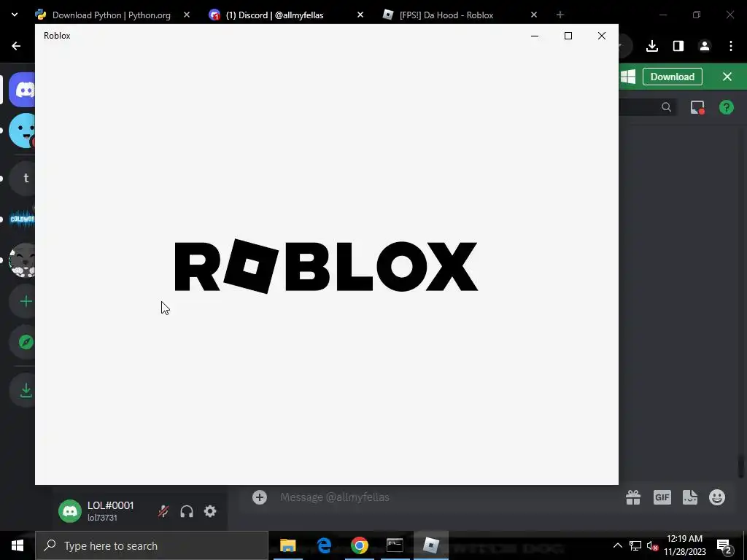
Task: Open the emoji picker
Action: click(x=717, y=497)
